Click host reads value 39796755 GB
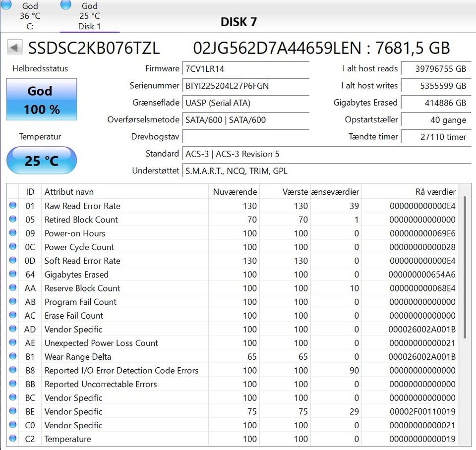Image resolution: width=476 pixels, height=450 pixels. pos(436,69)
